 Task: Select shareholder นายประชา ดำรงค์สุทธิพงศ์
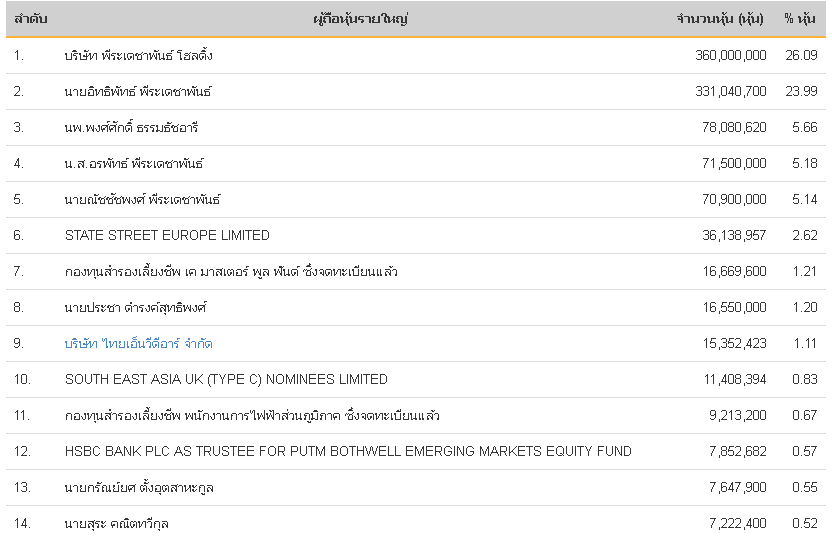tap(135, 308)
